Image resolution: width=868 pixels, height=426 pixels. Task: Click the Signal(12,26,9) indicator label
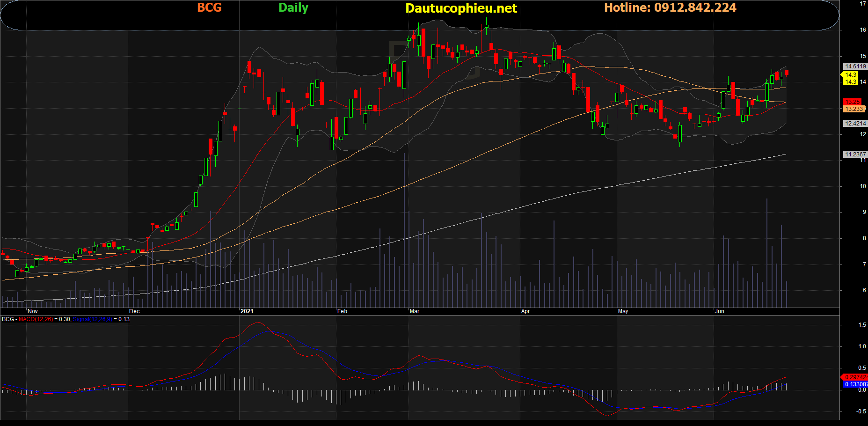pos(93,319)
